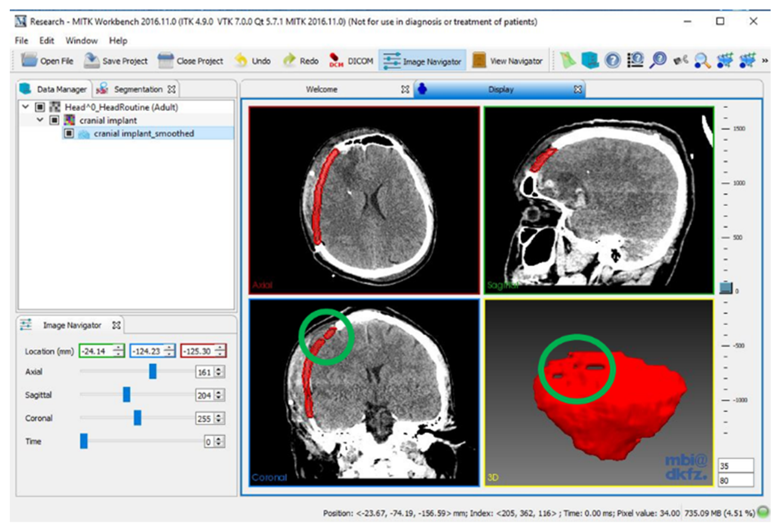The image size is (779, 532).
Task: Click the Save Project button
Action: point(116,61)
